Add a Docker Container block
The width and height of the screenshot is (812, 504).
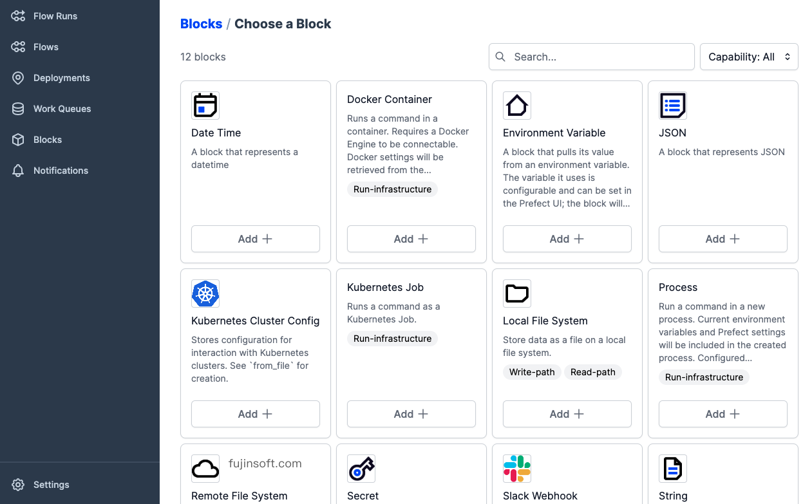(411, 239)
